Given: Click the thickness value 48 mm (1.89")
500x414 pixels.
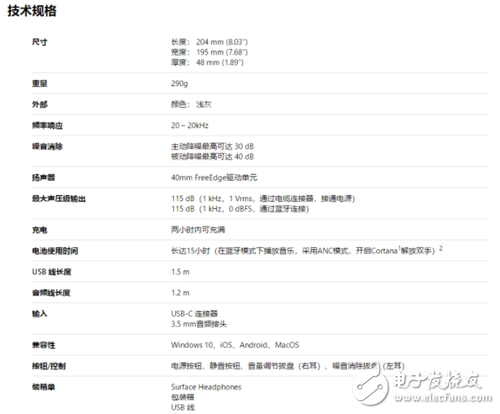Looking at the screenshot, I should [220, 62].
